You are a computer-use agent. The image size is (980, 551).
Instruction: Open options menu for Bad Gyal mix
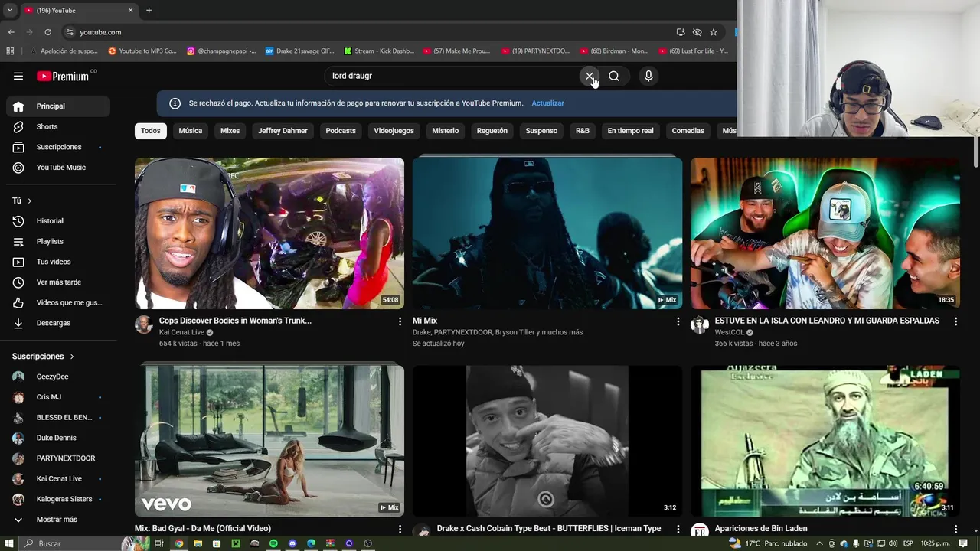400,529
